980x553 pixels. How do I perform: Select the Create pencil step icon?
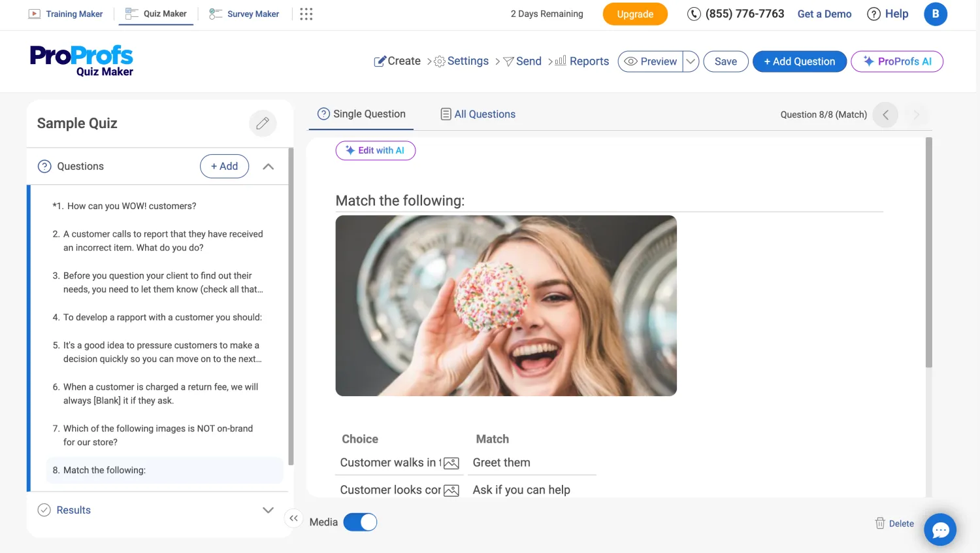pos(380,61)
